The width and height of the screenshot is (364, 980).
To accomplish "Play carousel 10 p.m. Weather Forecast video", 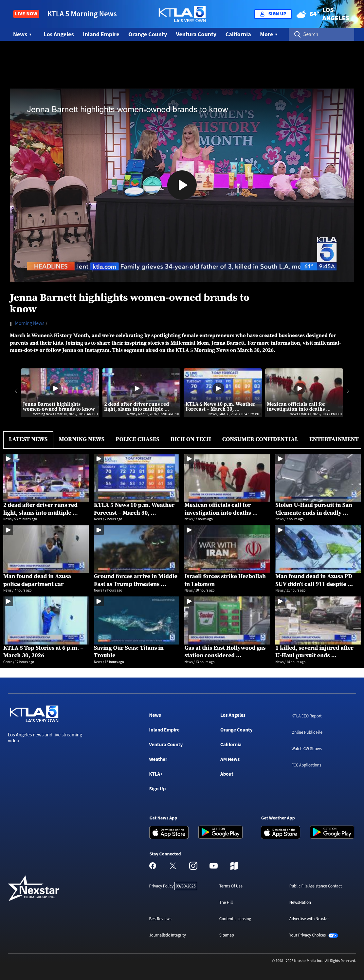I will coord(218,388).
